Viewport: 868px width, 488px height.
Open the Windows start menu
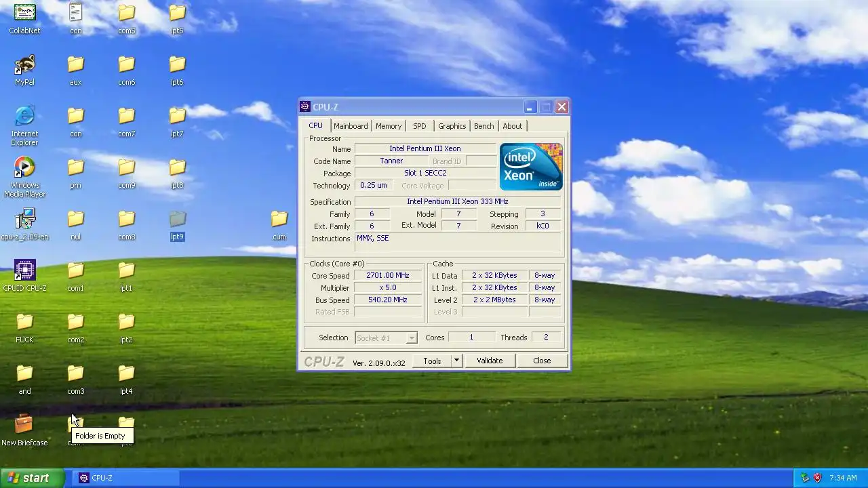point(32,478)
